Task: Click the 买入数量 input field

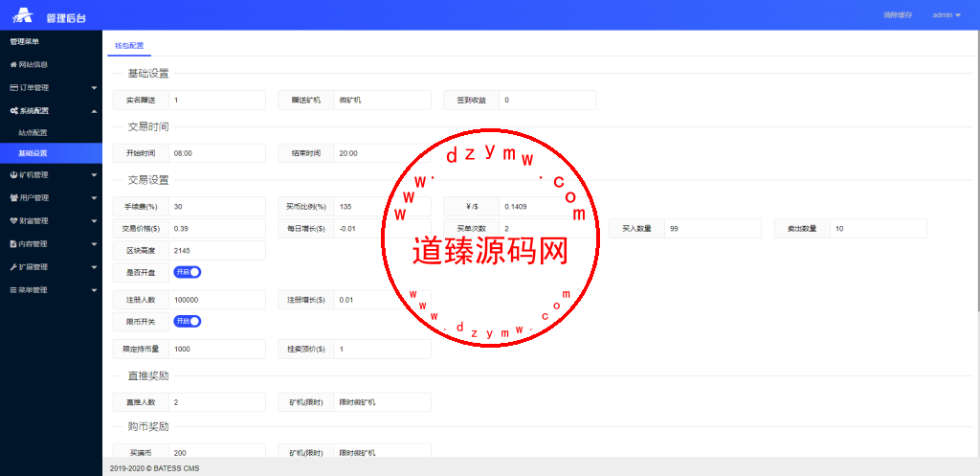Action: (712, 228)
